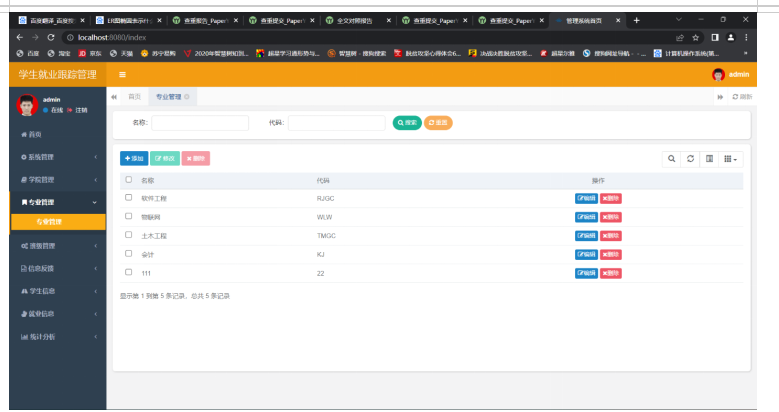Screen dimensions: 779x412
Task: Tick the checkbox for the 物联网 row
Action: 129,216
